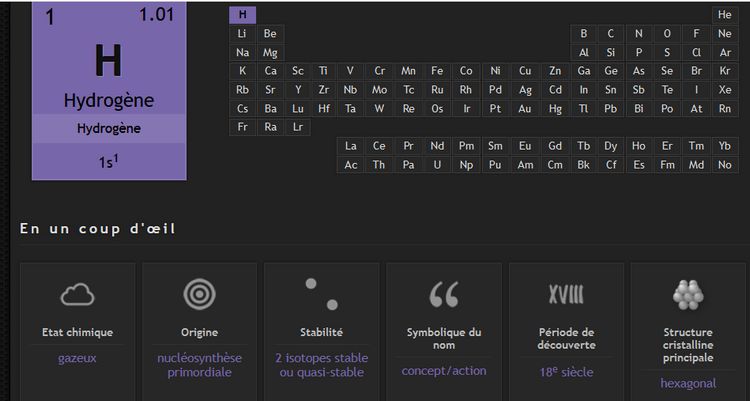Click the dots icon above Stabilité

click(x=321, y=293)
